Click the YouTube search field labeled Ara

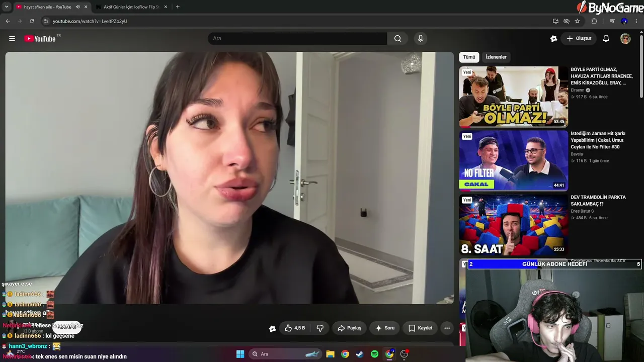coord(297,39)
